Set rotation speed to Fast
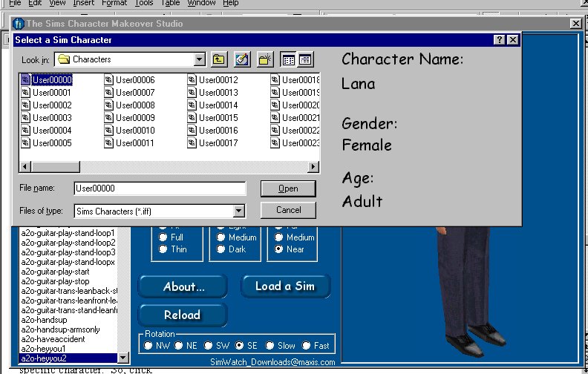588x374 pixels. point(307,346)
